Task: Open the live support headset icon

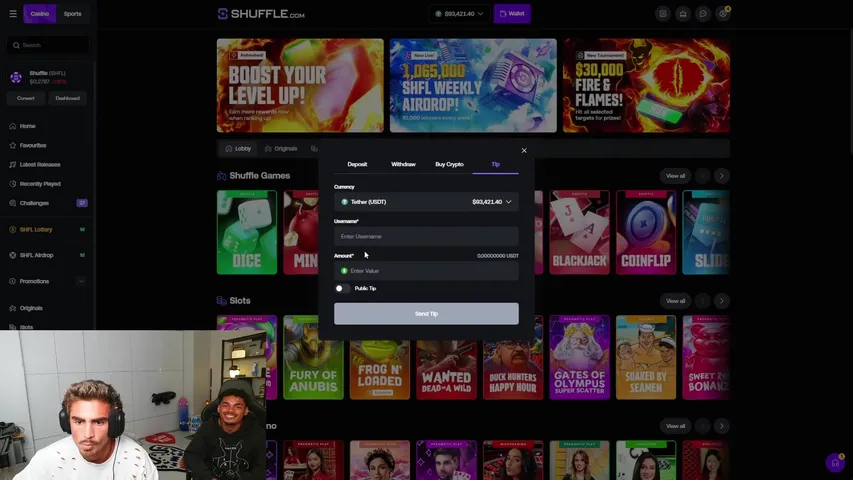Action: (835, 463)
